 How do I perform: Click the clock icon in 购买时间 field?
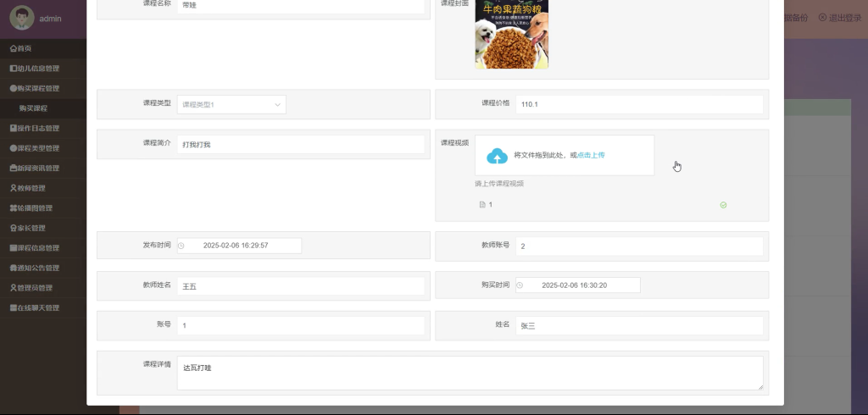point(520,285)
